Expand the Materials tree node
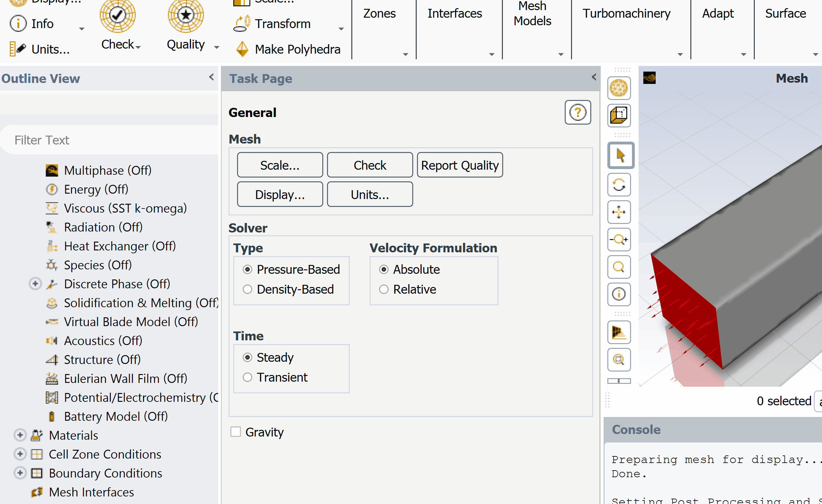 (x=20, y=435)
